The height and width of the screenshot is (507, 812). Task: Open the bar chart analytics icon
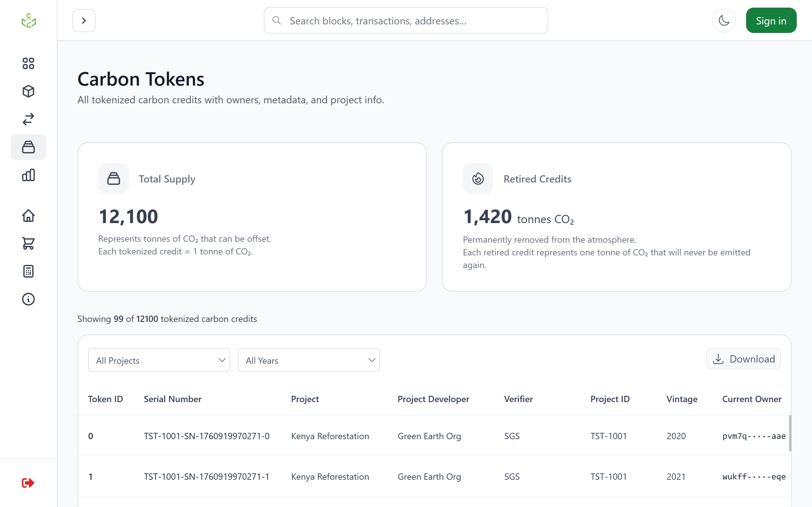(x=28, y=175)
